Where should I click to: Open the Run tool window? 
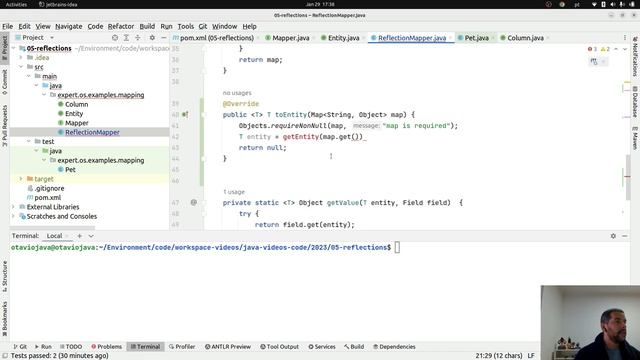coord(43,347)
